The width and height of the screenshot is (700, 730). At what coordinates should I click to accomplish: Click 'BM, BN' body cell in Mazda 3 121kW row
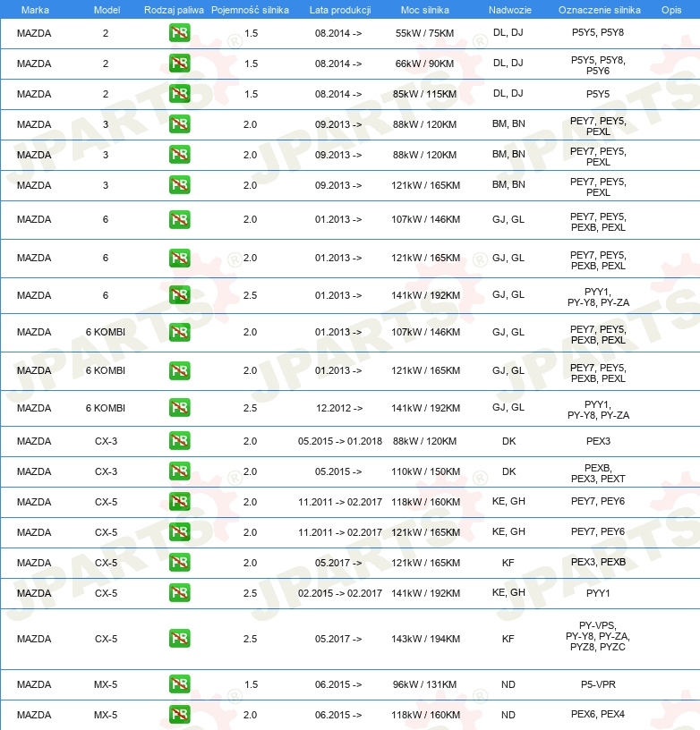(x=508, y=184)
